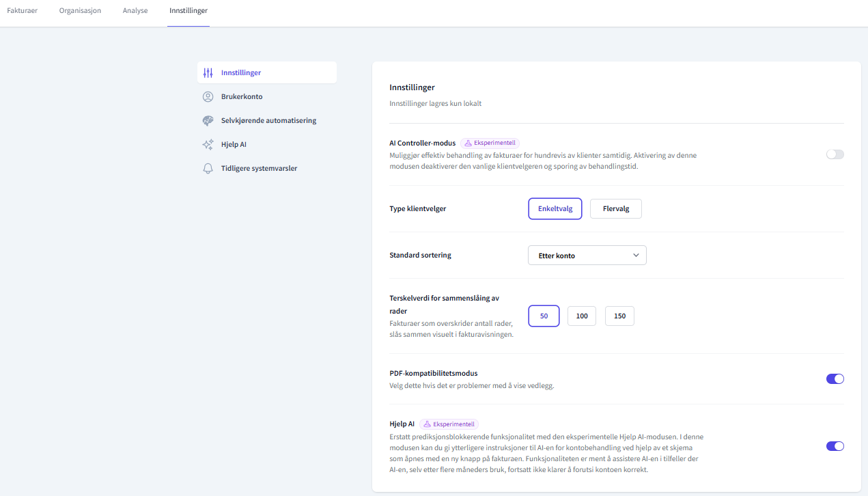The image size is (868, 496).
Task: Enable the AI Controller-modus toggle
Action: [x=835, y=154]
